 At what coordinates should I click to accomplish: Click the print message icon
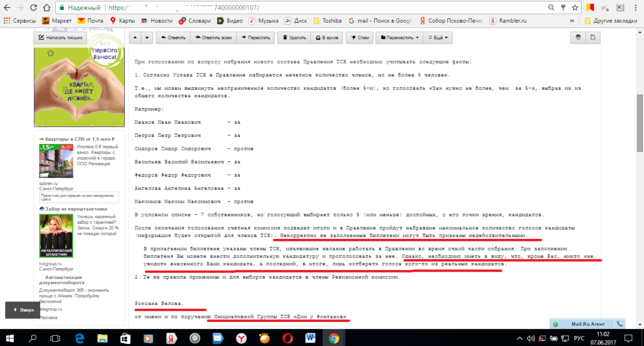[578, 37]
